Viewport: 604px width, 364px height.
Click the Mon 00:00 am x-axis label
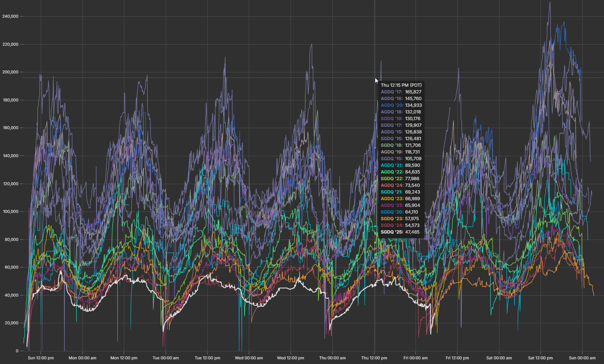(83, 358)
